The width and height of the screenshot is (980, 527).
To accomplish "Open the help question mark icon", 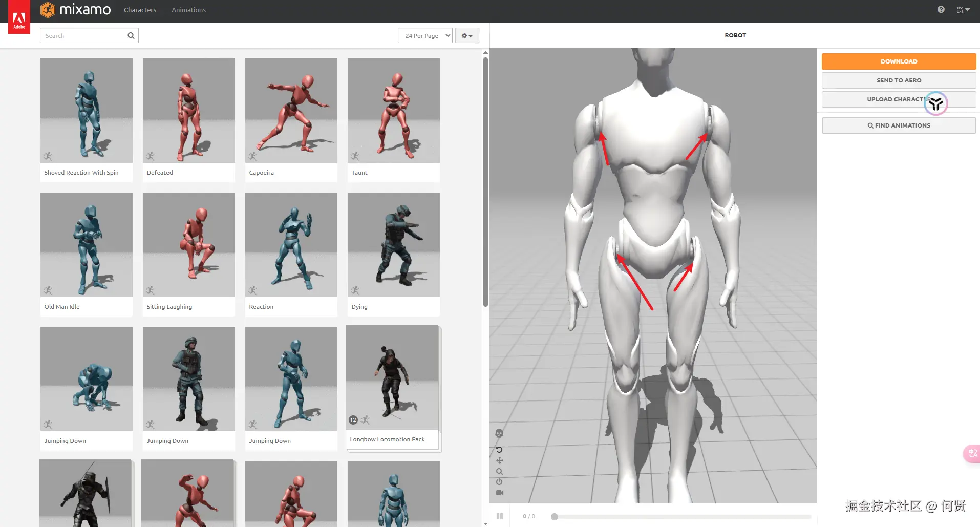I will pyautogui.click(x=941, y=10).
